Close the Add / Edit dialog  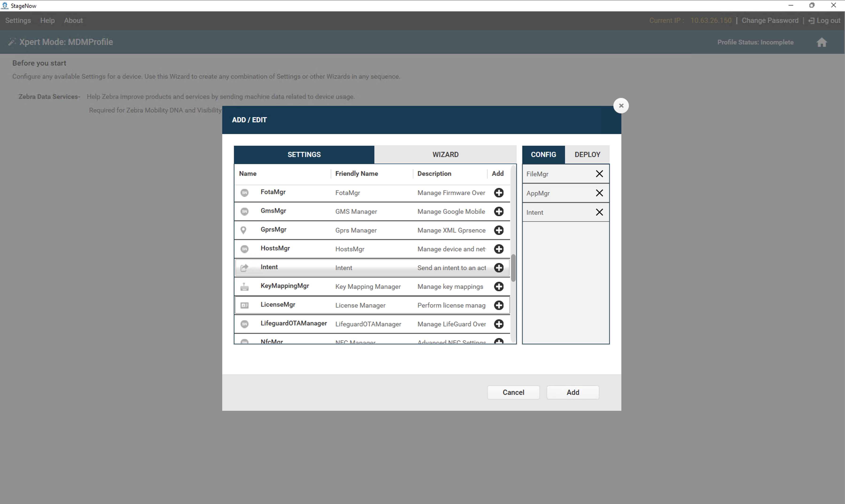621,106
